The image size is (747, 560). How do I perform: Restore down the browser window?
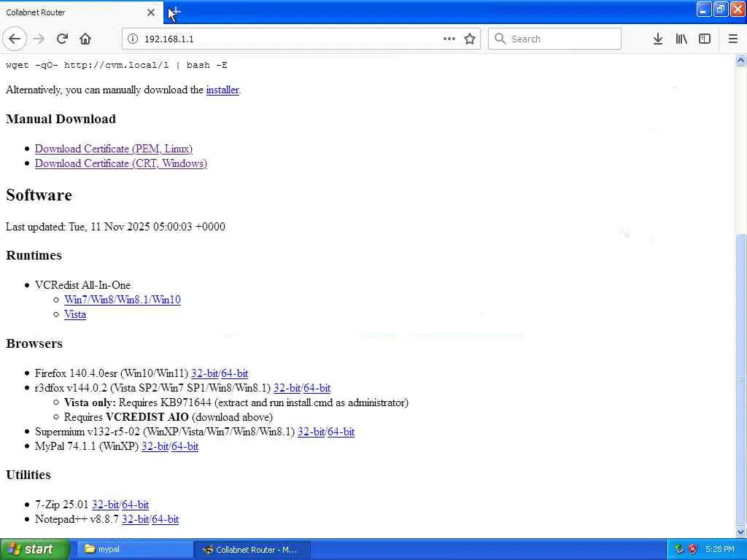coord(721,9)
